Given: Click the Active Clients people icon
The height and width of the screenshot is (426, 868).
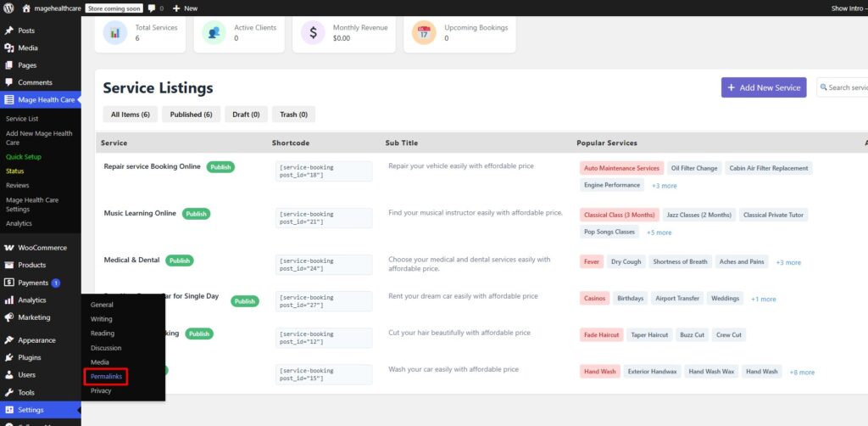Looking at the screenshot, I should (x=215, y=33).
